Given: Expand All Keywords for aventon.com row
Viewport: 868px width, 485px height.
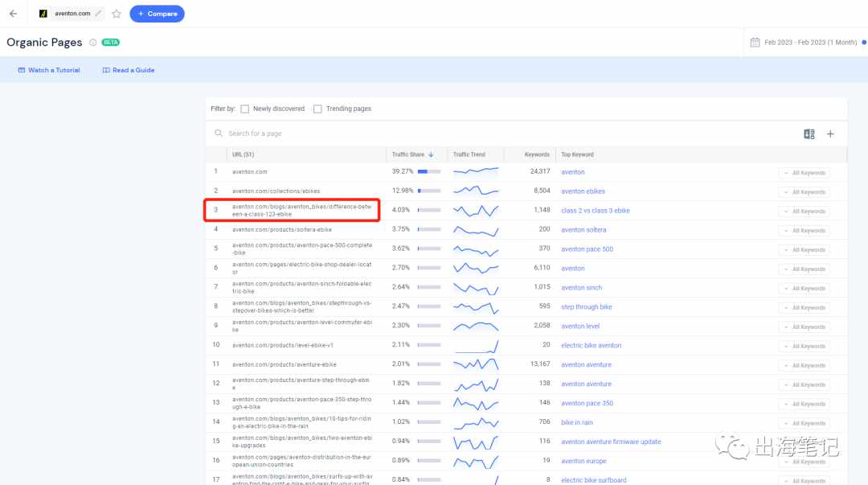Looking at the screenshot, I should tap(804, 173).
